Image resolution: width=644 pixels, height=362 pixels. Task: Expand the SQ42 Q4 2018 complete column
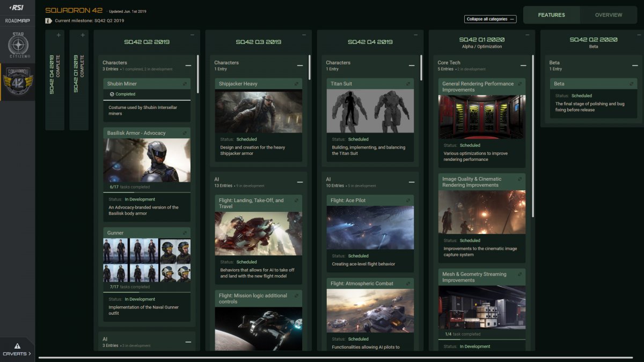tap(58, 35)
